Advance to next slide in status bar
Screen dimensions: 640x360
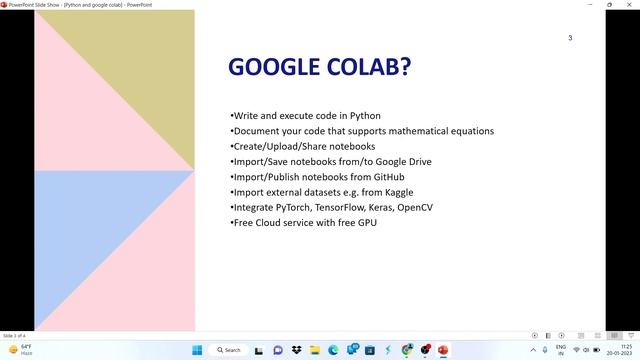pos(562,336)
